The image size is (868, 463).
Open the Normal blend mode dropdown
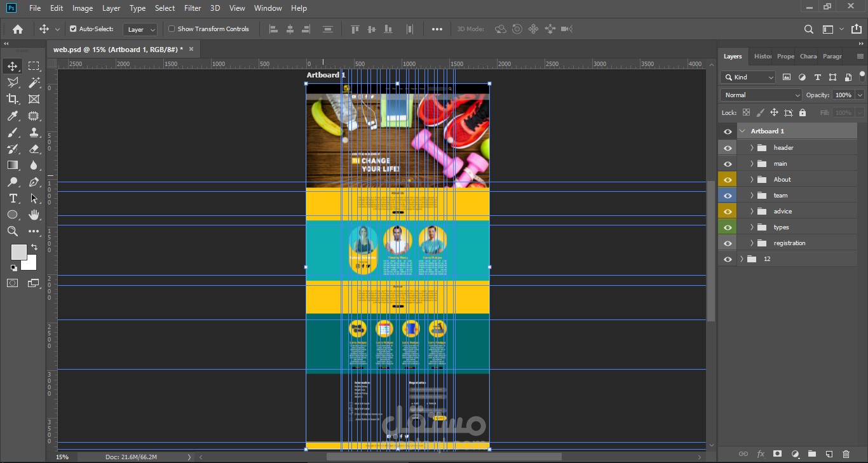[x=761, y=95]
